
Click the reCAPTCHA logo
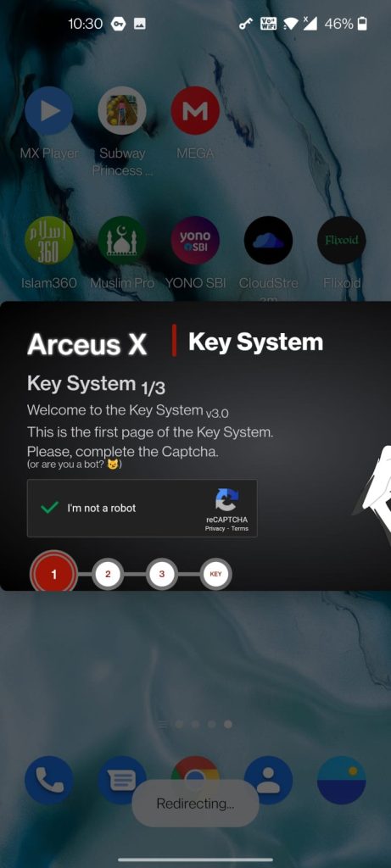point(226,500)
